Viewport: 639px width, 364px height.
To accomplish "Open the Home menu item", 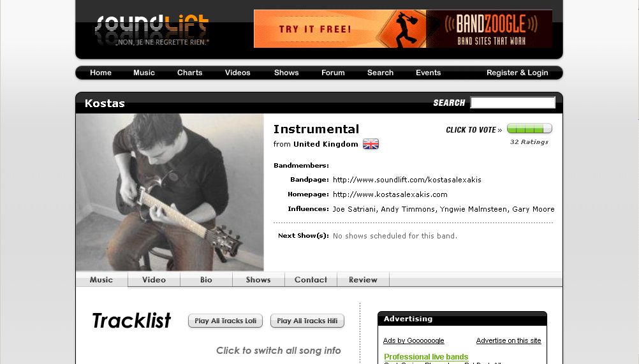I will pos(101,73).
